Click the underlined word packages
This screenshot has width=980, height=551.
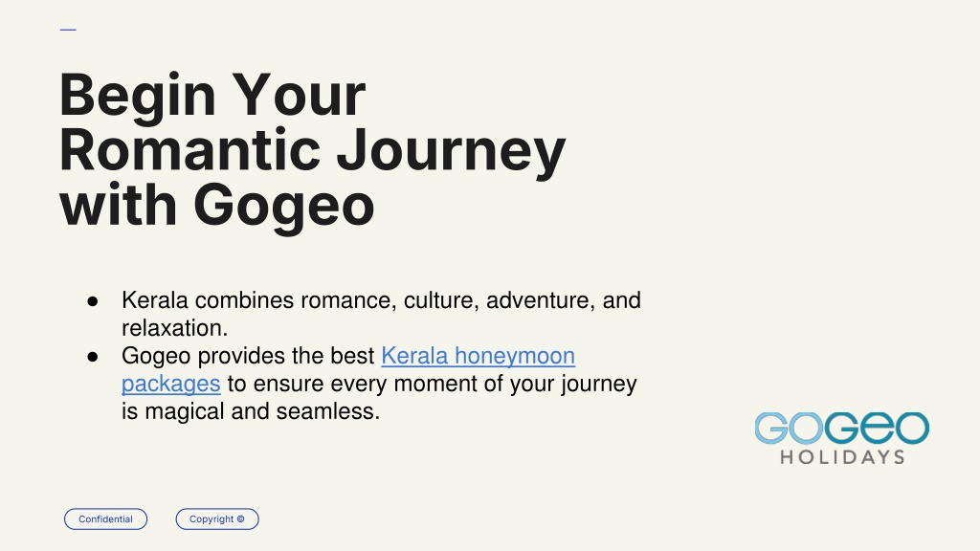coord(170,384)
